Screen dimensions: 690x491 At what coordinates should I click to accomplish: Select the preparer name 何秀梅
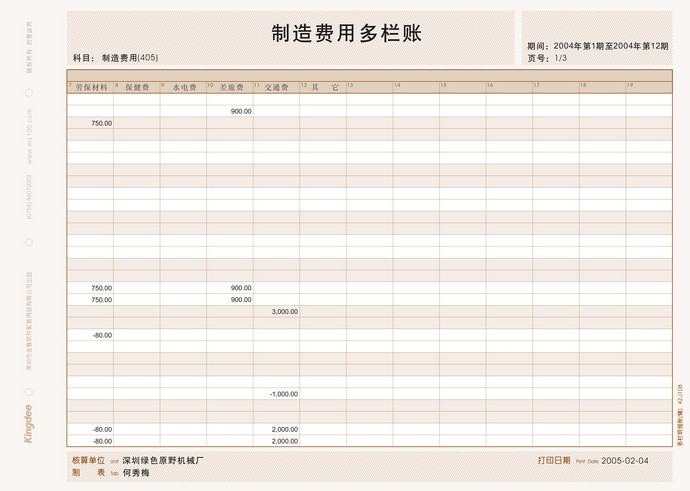tap(136, 473)
